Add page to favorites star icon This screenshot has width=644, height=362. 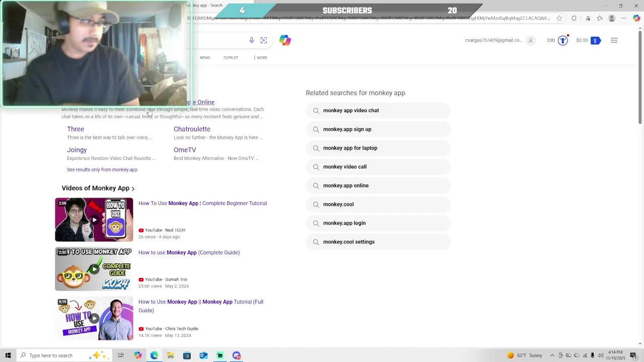[559, 18]
